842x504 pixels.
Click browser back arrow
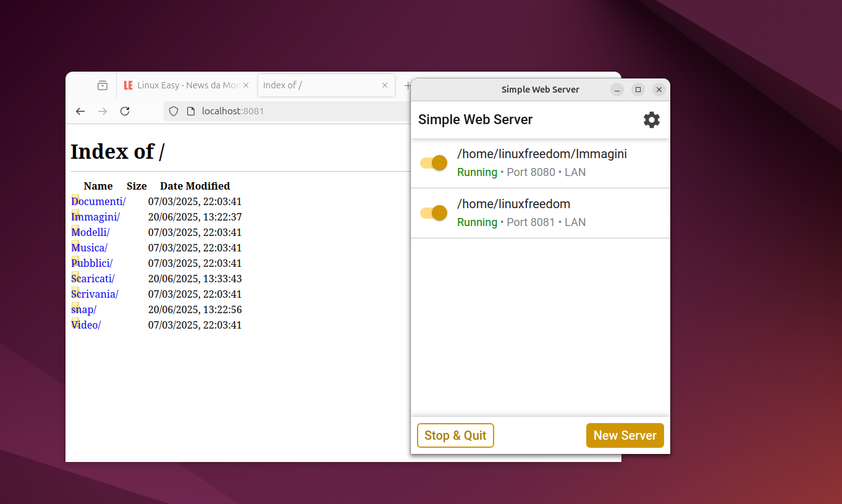coord(80,111)
